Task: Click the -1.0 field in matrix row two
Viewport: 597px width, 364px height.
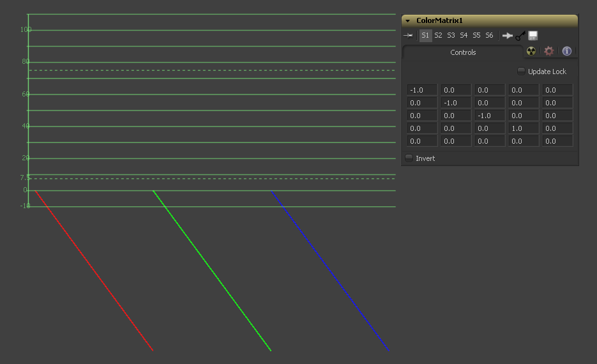Action: pyautogui.click(x=456, y=103)
